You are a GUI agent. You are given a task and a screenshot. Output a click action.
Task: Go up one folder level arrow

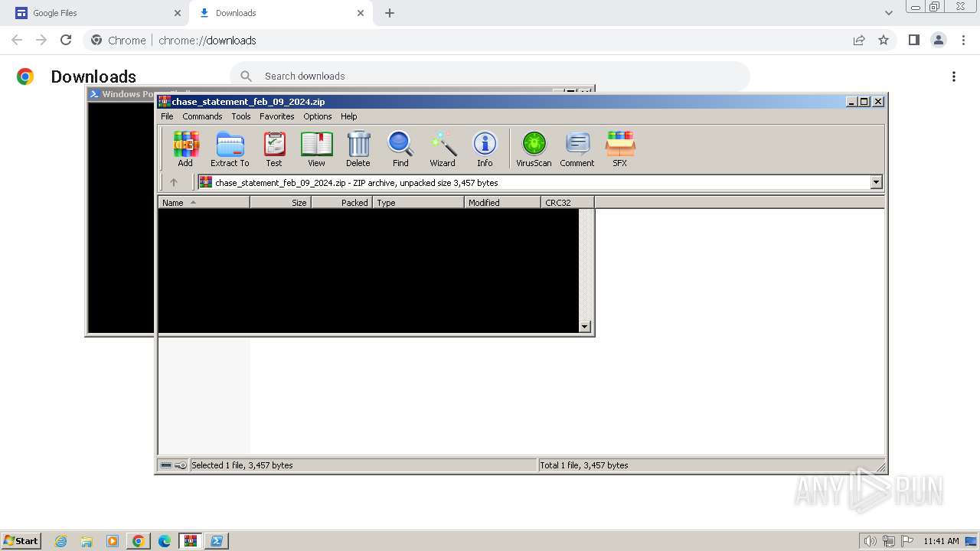pyautogui.click(x=174, y=182)
